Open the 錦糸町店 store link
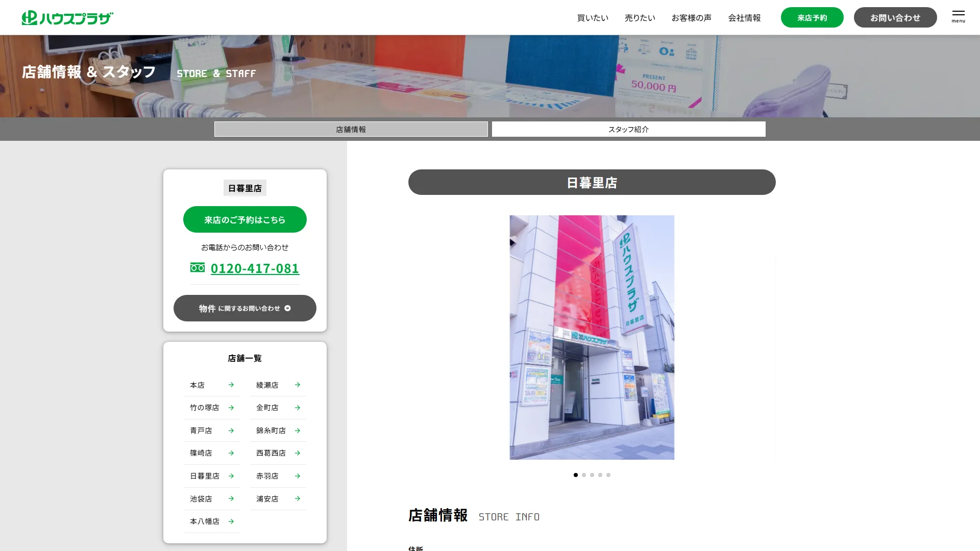The width and height of the screenshot is (980, 551). [278, 431]
